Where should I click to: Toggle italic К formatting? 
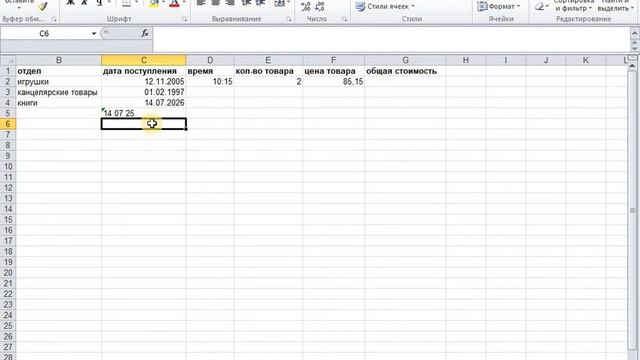(84, 3)
